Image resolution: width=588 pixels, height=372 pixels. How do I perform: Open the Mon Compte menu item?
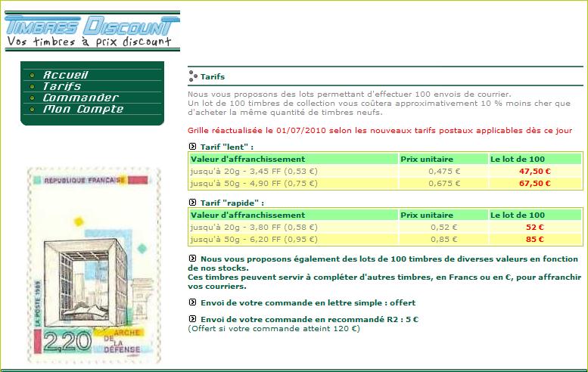pos(83,110)
